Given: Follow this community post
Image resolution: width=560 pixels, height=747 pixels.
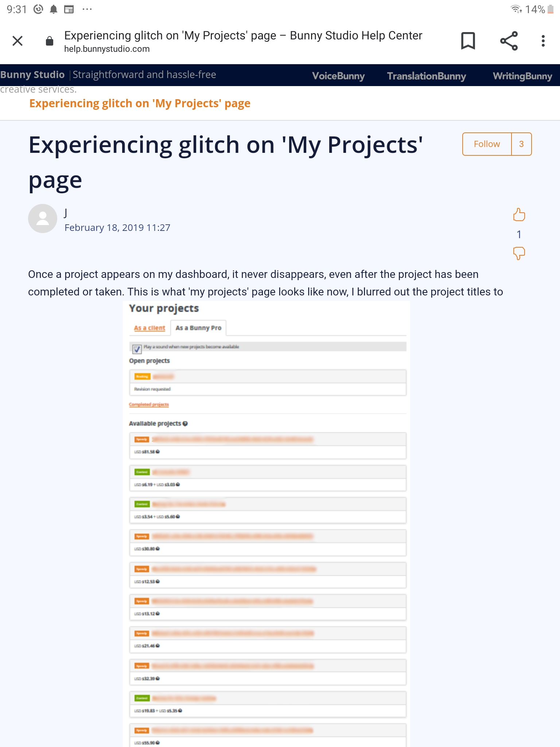Looking at the screenshot, I should [487, 144].
